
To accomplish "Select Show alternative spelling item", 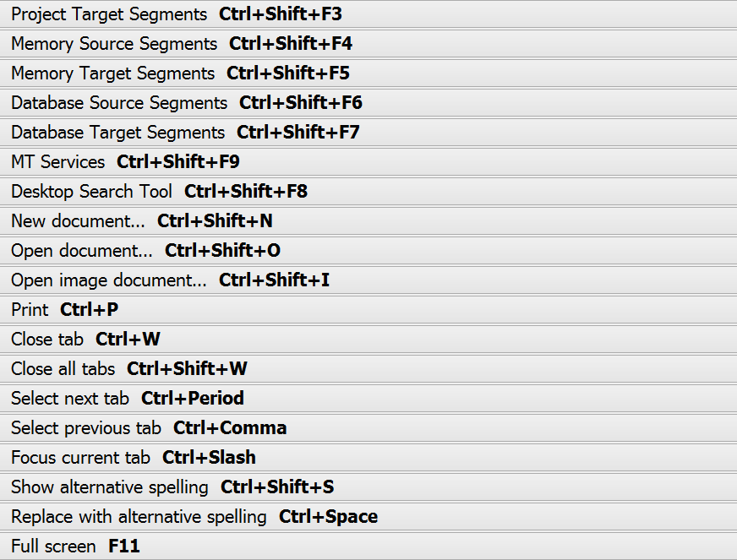I will (110, 487).
